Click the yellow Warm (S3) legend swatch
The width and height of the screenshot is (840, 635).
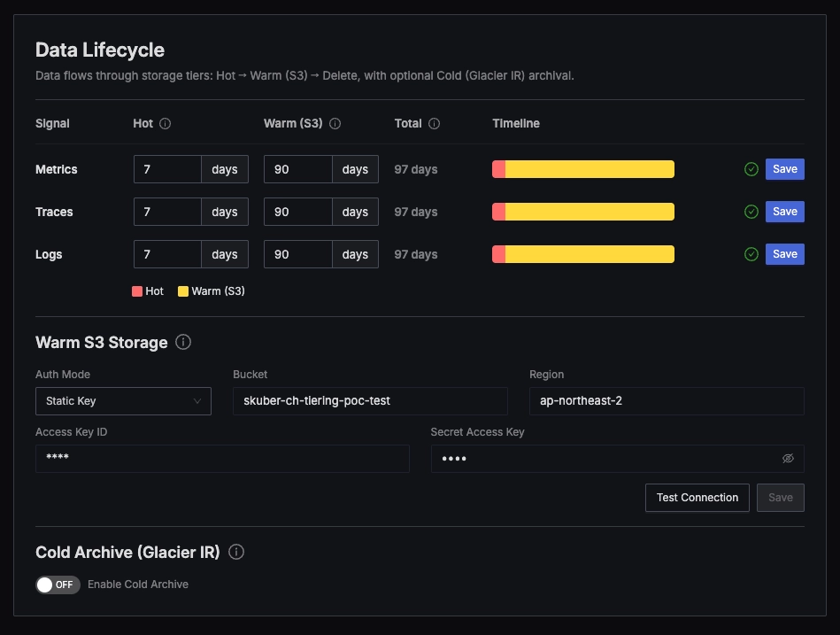point(183,291)
